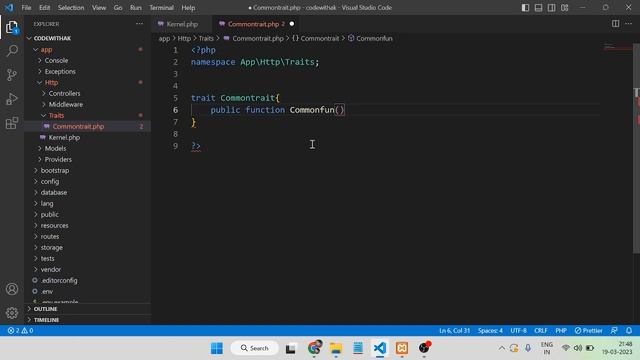Screen dimensions: 640x360
Task: Change line ending via CRLF item
Action: pos(541,331)
